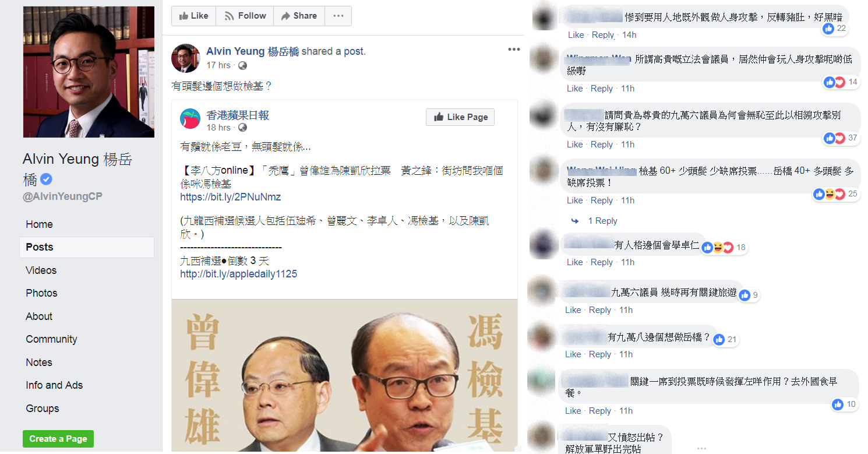Image resolution: width=868 pixels, height=454 pixels.
Task: Open the bit.ly/appledaily1125 link
Action: [x=239, y=274]
